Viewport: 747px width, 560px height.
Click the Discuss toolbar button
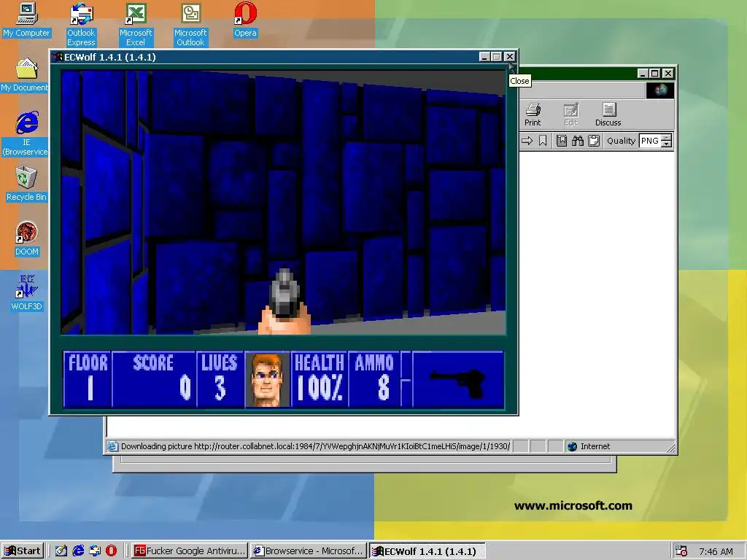[608, 114]
